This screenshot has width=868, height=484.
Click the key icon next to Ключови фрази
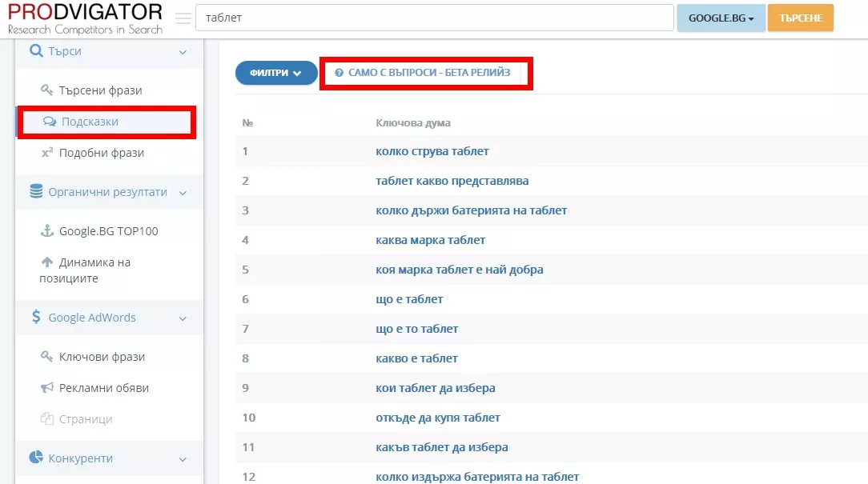pyautogui.click(x=47, y=356)
